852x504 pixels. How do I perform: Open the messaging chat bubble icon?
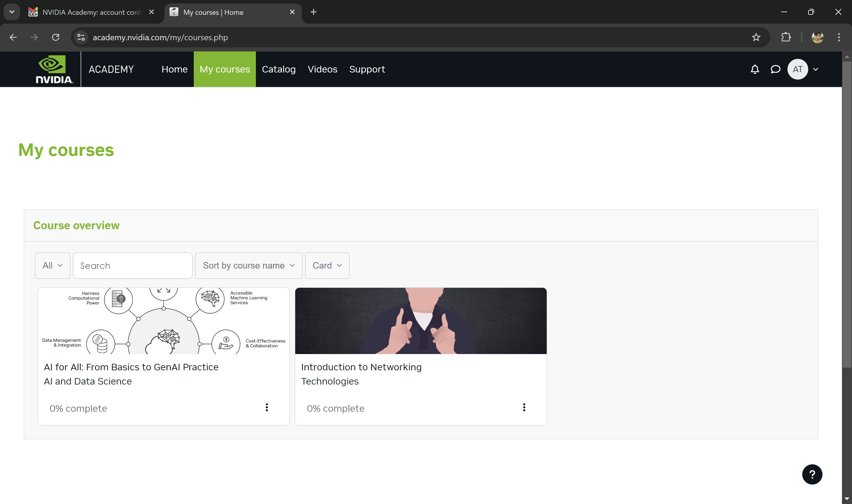775,69
